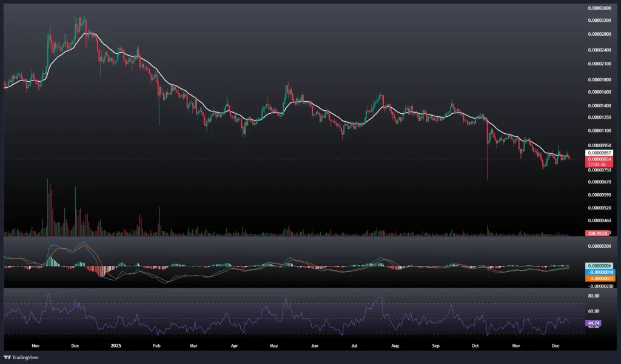Select the red current price label 0.00000834
Viewport: 621px width, 364px height.
tap(599, 159)
